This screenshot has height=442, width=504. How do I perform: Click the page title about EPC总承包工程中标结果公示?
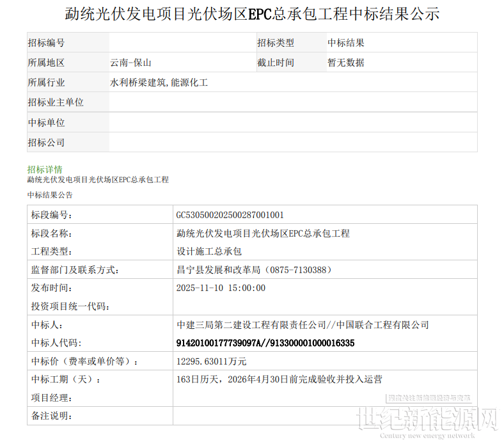tap(252, 14)
